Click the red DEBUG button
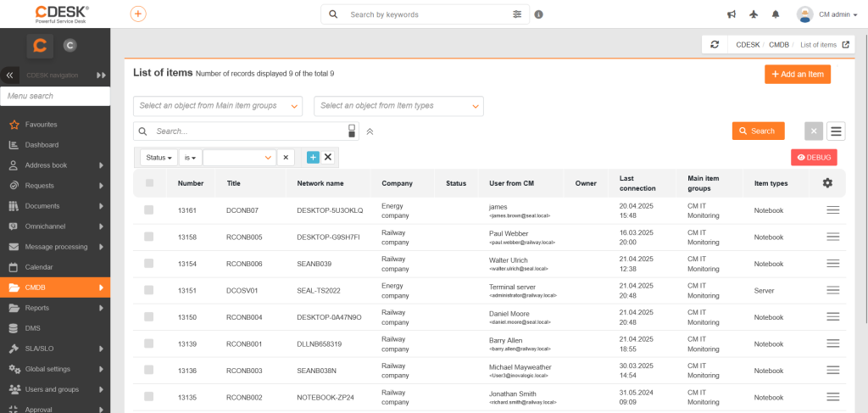Screen dimensions: 868x413 click(814, 157)
